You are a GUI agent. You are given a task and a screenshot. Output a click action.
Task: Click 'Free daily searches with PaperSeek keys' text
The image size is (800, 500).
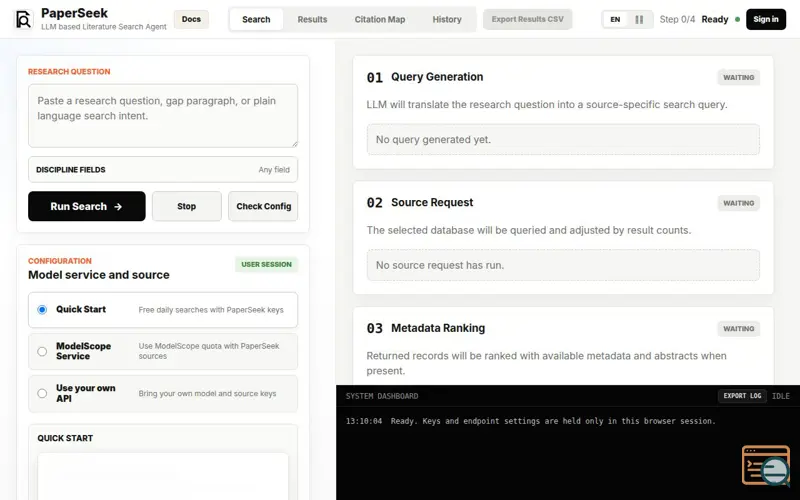point(211,310)
